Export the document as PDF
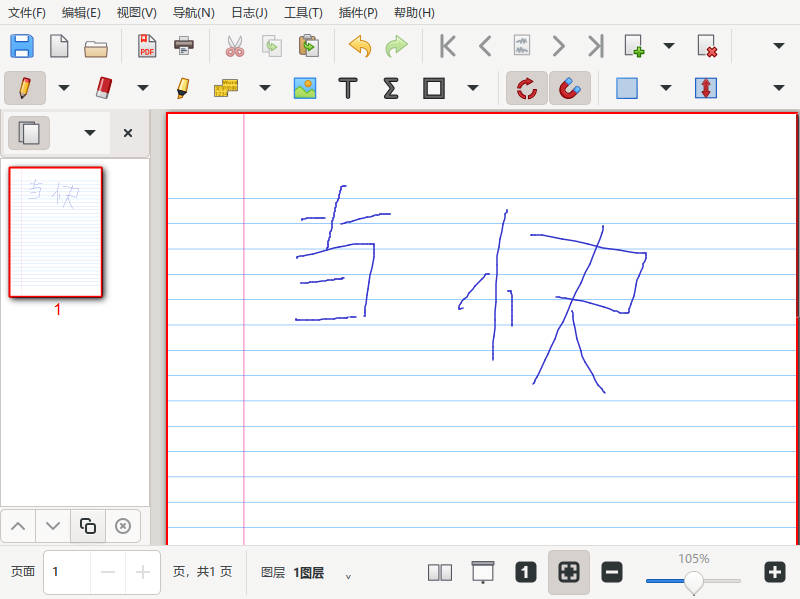800x599 pixels. [x=147, y=46]
